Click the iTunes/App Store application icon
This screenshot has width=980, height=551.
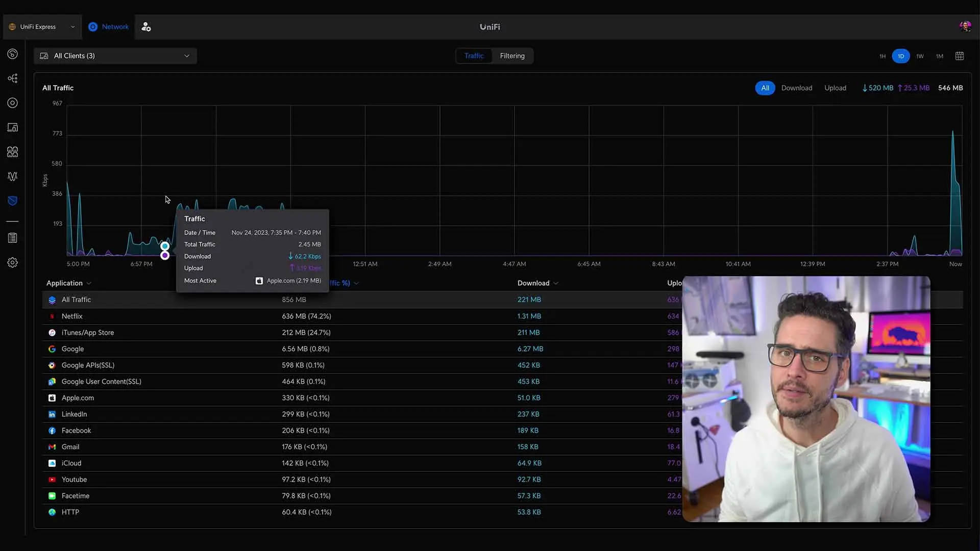click(x=52, y=333)
